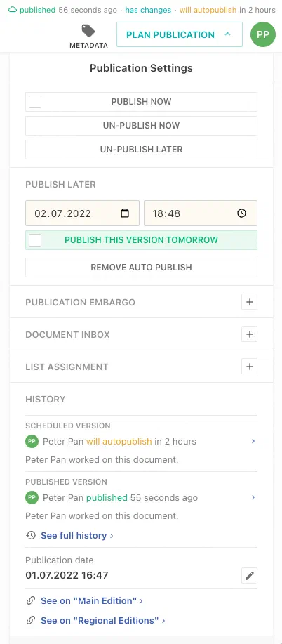Viewport: 282px width, 644px height.
Task: Expand the Publication Embargo section
Action: click(x=249, y=302)
